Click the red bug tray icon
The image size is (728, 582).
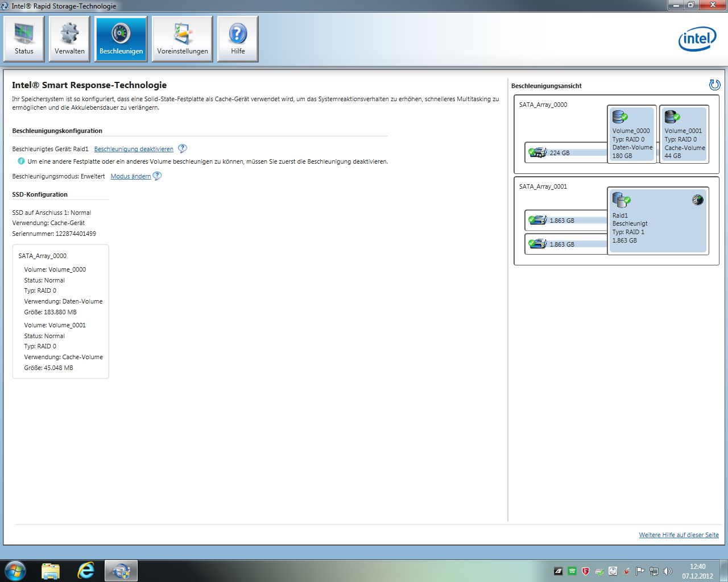tap(627, 571)
